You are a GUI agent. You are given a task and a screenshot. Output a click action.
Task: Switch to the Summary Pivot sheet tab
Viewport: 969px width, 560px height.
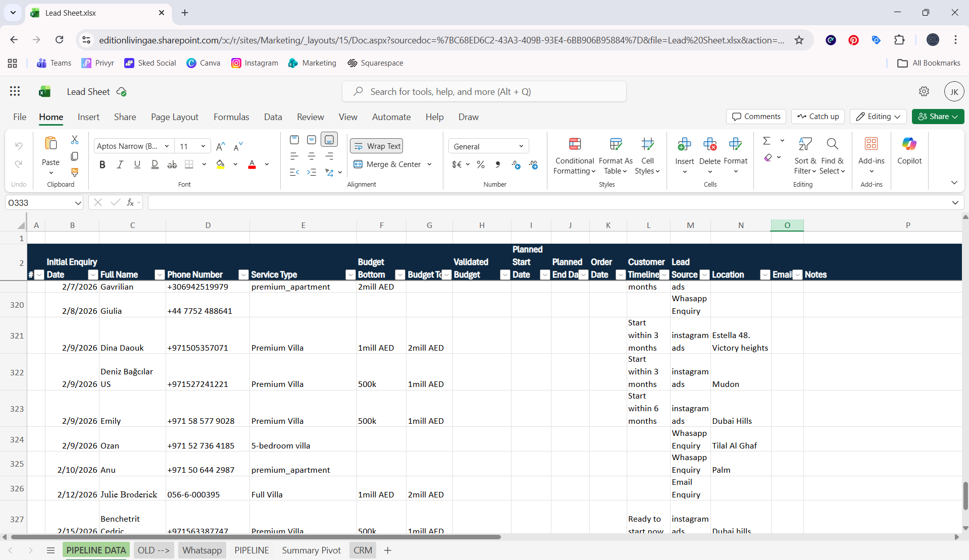click(x=311, y=550)
